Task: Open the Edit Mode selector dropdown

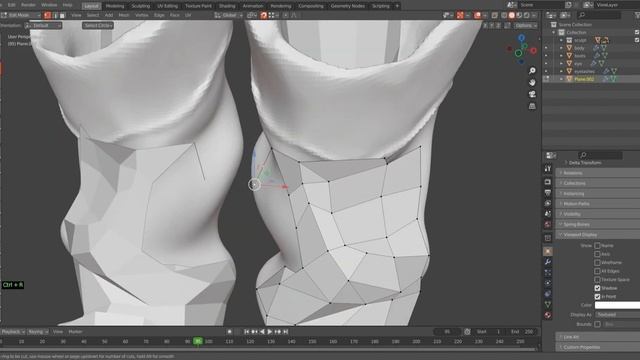Action: pyautogui.click(x=20, y=15)
